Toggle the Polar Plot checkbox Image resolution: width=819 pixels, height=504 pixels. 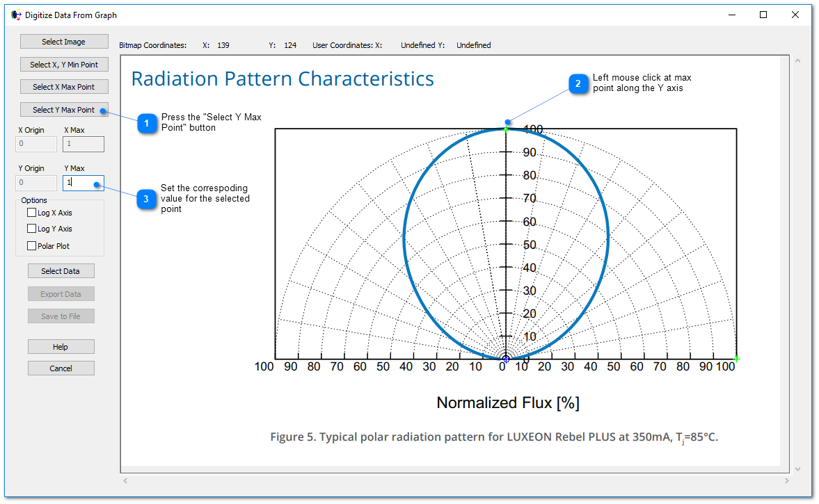click(x=32, y=246)
